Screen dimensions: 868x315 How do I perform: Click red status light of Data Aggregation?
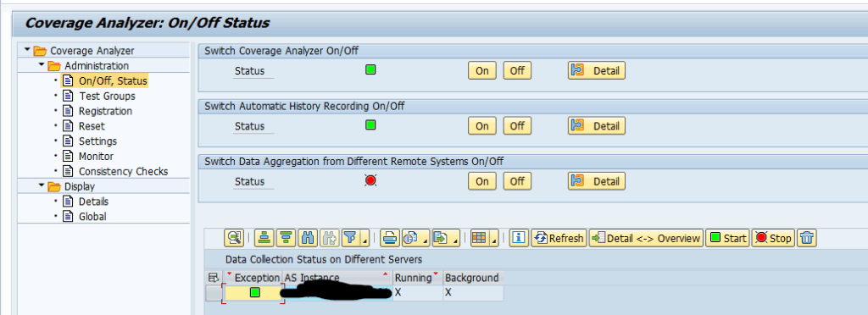click(370, 180)
